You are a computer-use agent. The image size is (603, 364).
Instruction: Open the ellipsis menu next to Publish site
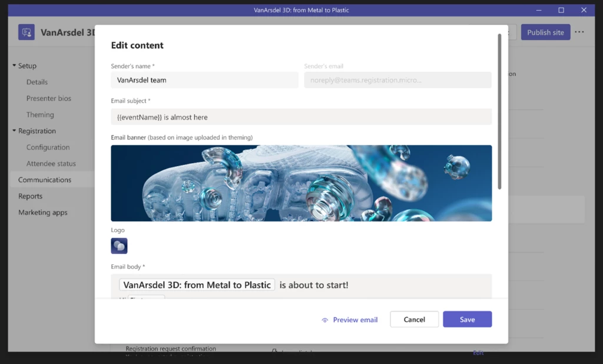pos(579,32)
